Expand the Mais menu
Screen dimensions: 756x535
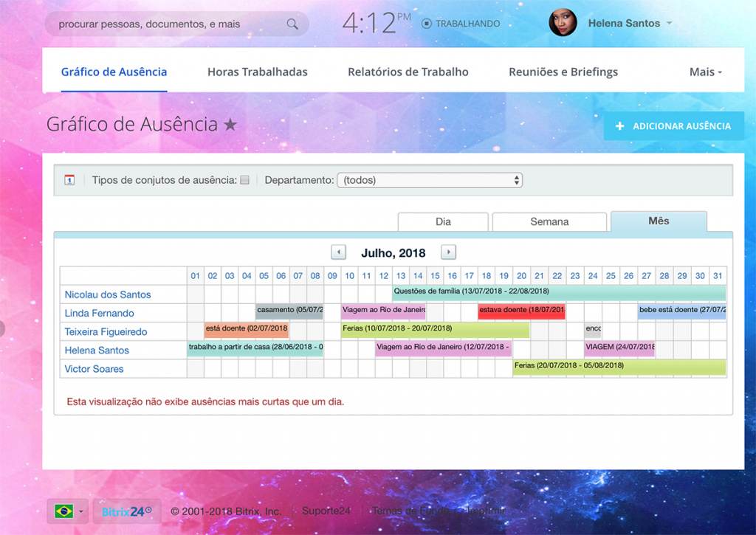coord(705,72)
